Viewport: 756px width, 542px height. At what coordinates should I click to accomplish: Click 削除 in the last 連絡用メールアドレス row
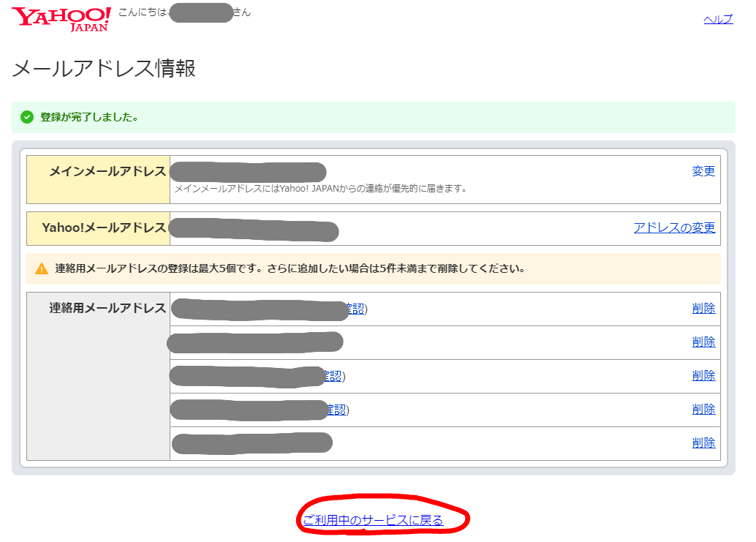(703, 443)
